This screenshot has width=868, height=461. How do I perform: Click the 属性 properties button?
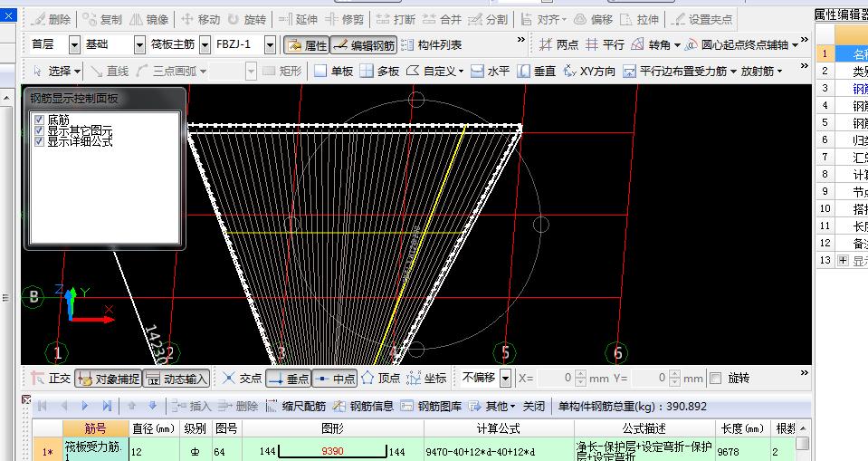click(x=307, y=45)
